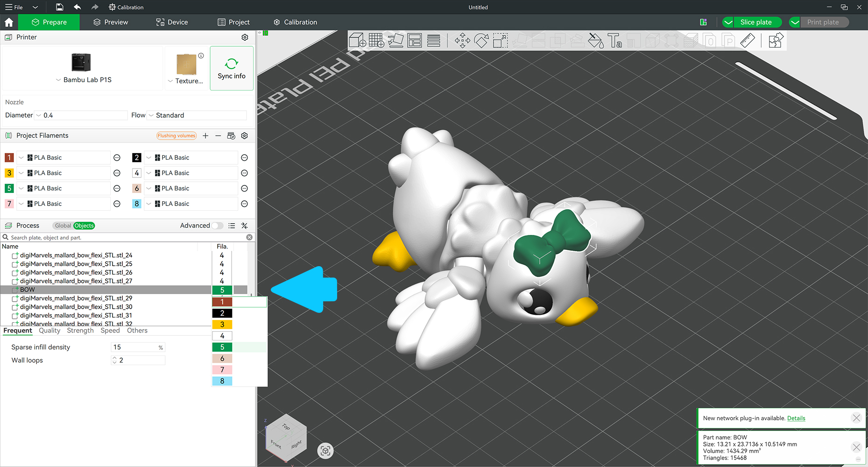This screenshot has width=868, height=467.
Task: Click the AMS filament sync icon beside minus
Action: (231, 135)
